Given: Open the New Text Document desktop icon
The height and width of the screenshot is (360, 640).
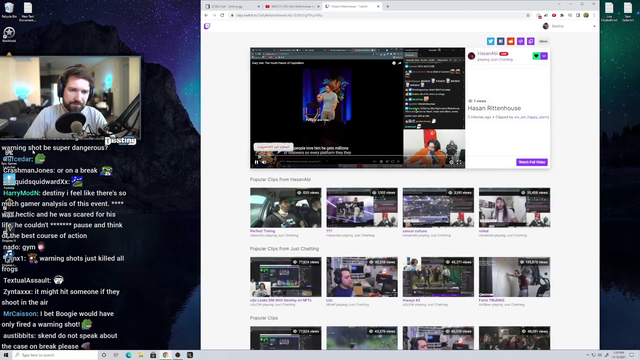Looking at the screenshot, I should 28,11.
